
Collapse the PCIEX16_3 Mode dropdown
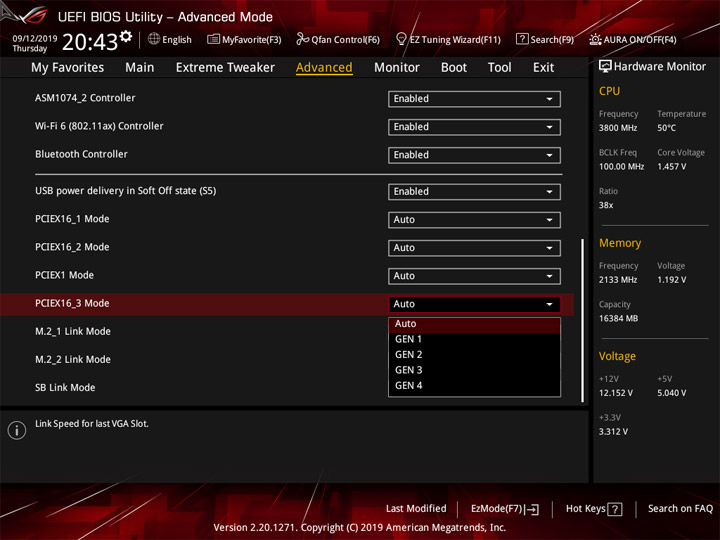pyautogui.click(x=474, y=304)
